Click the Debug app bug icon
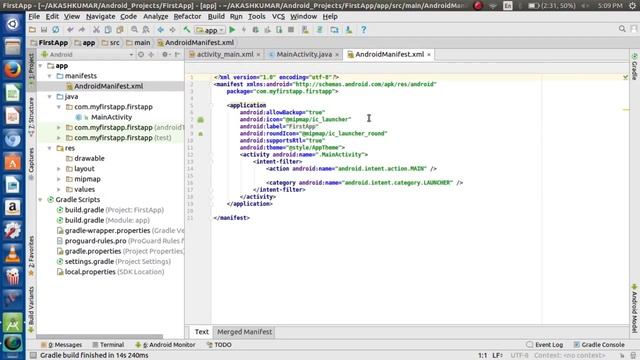The image size is (640, 360). pos(256,29)
